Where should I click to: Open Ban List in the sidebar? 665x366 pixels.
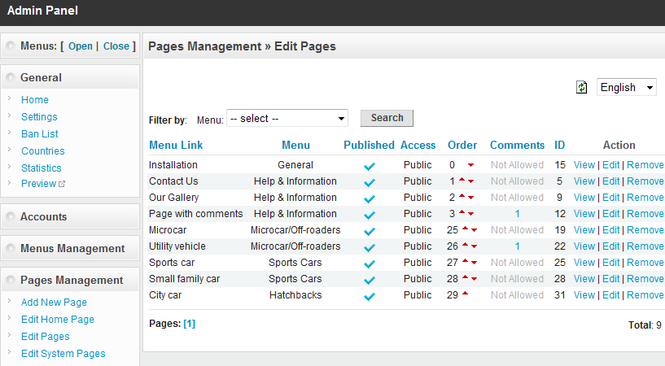(x=39, y=134)
